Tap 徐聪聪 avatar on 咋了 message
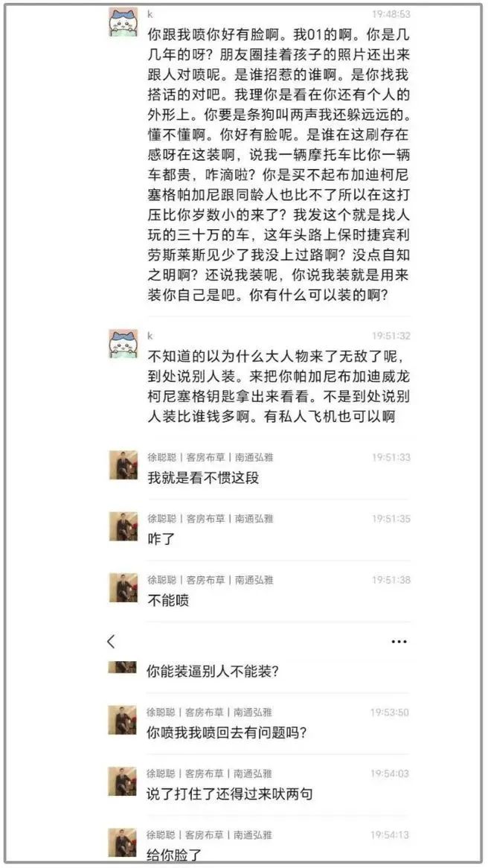Image resolution: width=491 pixels, height=868 pixels. (123, 526)
